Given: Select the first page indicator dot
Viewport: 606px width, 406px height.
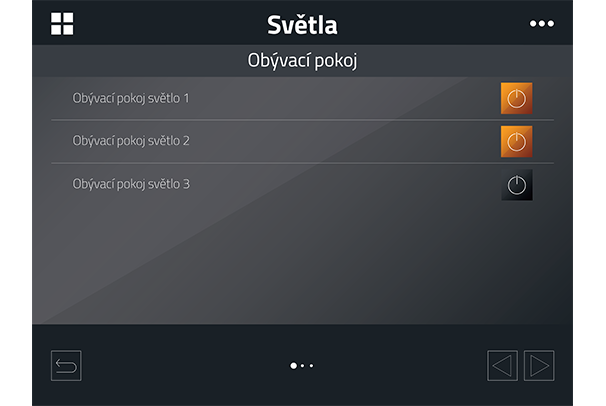Looking at the screenshot, I should click(x=293, y=366).
